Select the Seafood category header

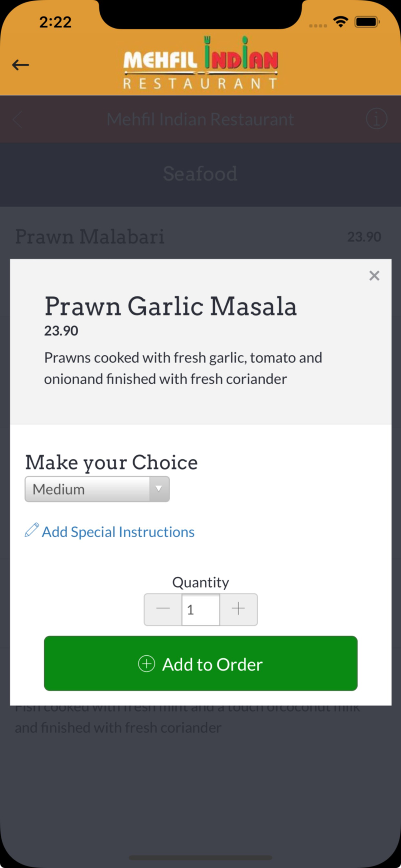coord(200,174)
